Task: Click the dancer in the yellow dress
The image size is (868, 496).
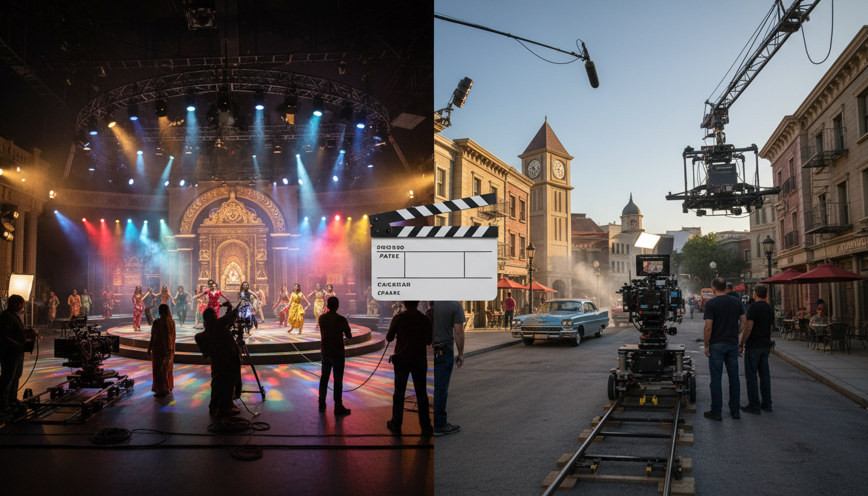Action: click(296, 309)
